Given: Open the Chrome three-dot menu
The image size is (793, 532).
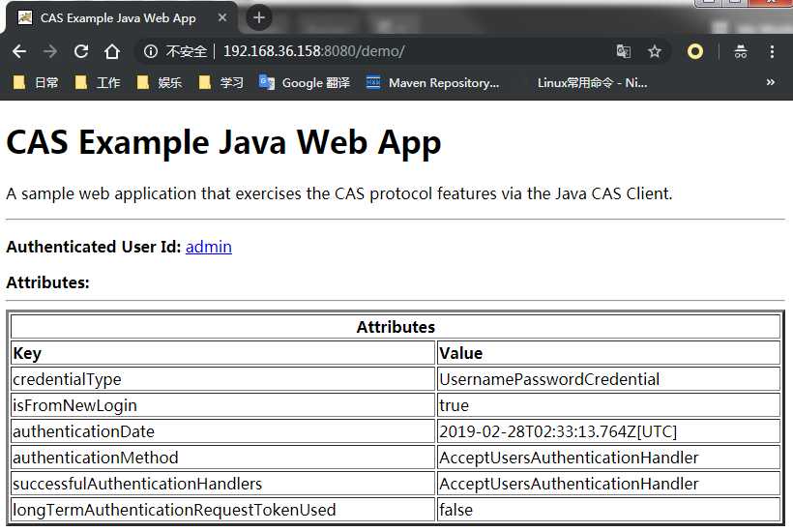Looking at the screenshot, I should pyautogui.click(x=772, y=51).
